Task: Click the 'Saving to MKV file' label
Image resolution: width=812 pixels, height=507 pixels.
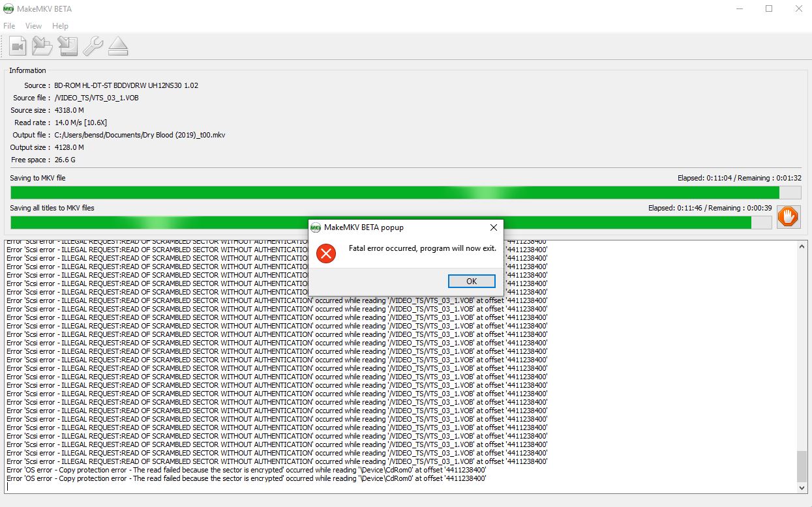Action: pyautogui.click(x=38, y=178)
